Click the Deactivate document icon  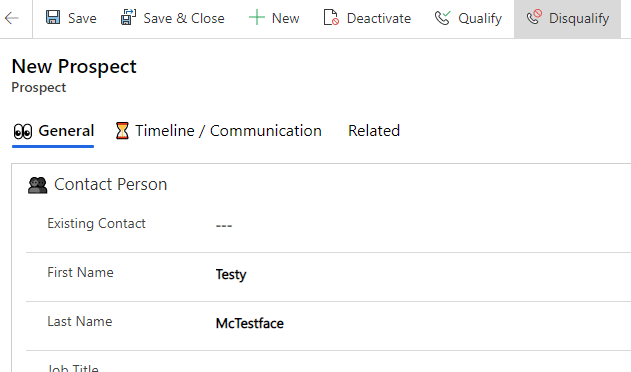tap(331, 18)
